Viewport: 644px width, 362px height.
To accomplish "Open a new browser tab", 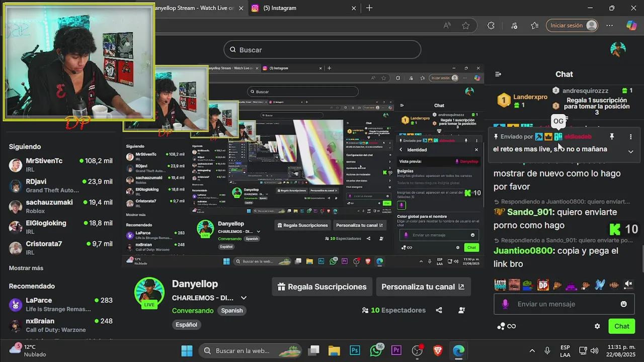I will 369,8.
